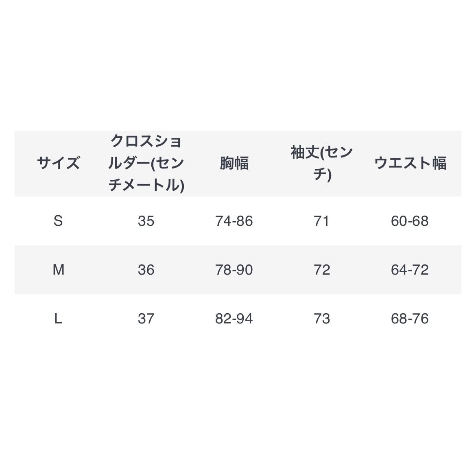
Task: Click waist width cell 68-76
Action: pyautogui.click(x=410, y=319)
